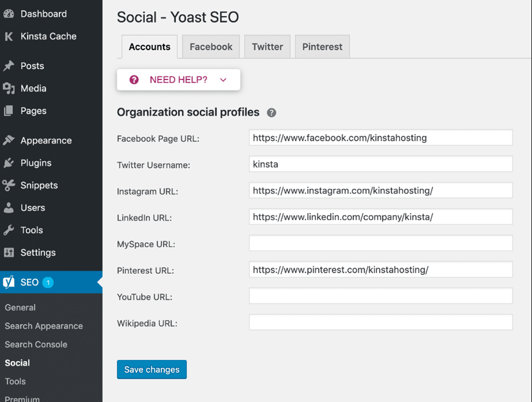This screenshot has width=532, height=402.
Task: Click the Instagram URL field
Action: 381,190
